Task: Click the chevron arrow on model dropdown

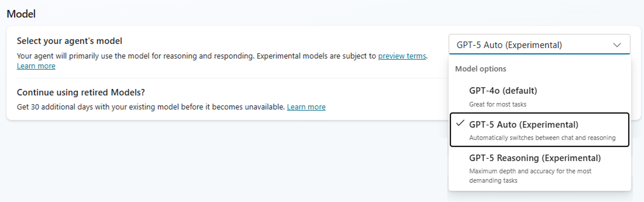Action: coord(617,45)
